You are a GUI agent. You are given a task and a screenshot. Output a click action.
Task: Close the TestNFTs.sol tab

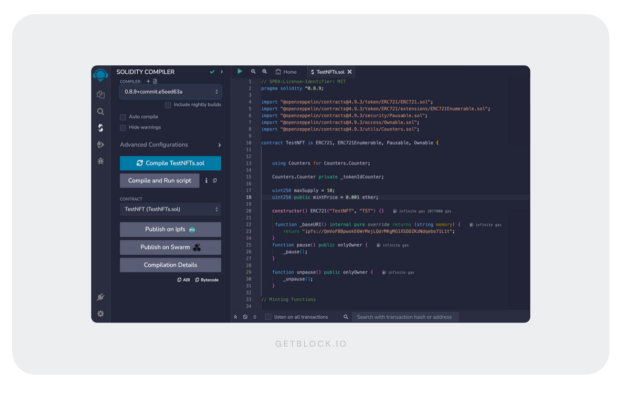coord(350,72)
